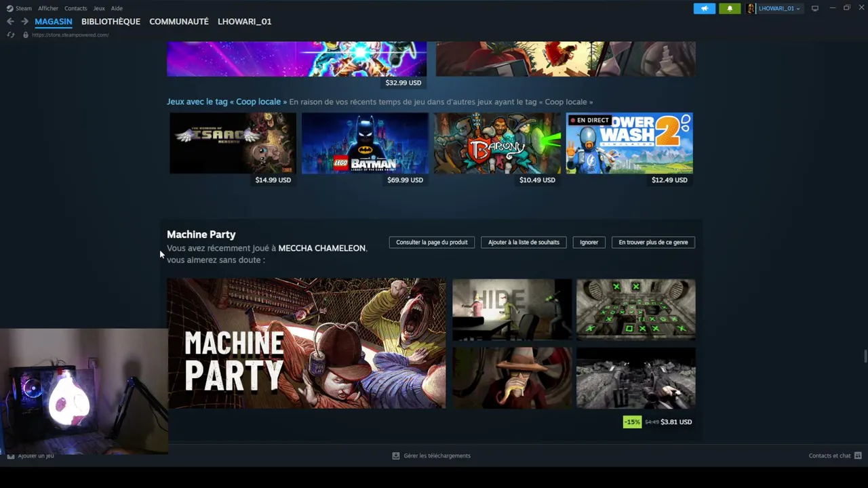Open the Afficher menu
The width and height of the screenshot is (868, 488).
(x=48, y=8)
